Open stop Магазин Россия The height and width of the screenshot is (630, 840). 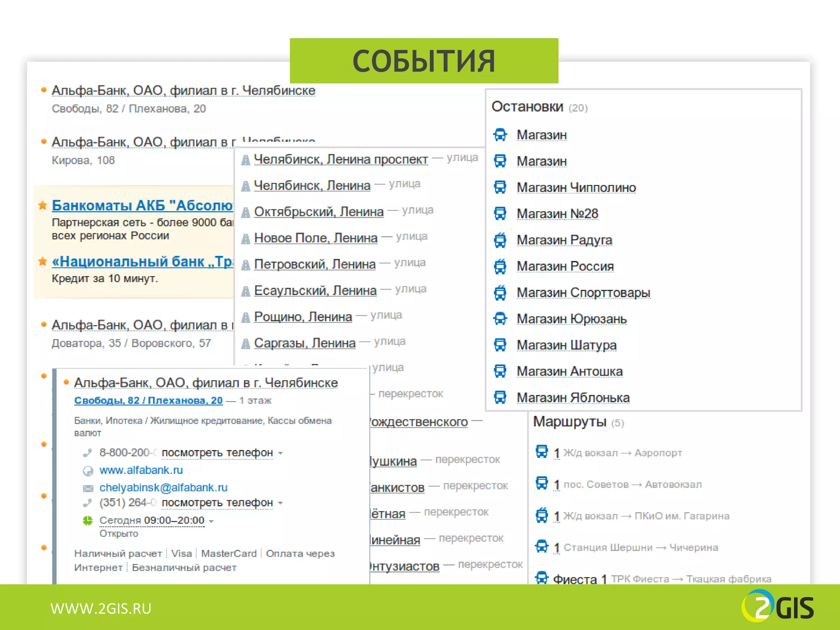point(565,266)
